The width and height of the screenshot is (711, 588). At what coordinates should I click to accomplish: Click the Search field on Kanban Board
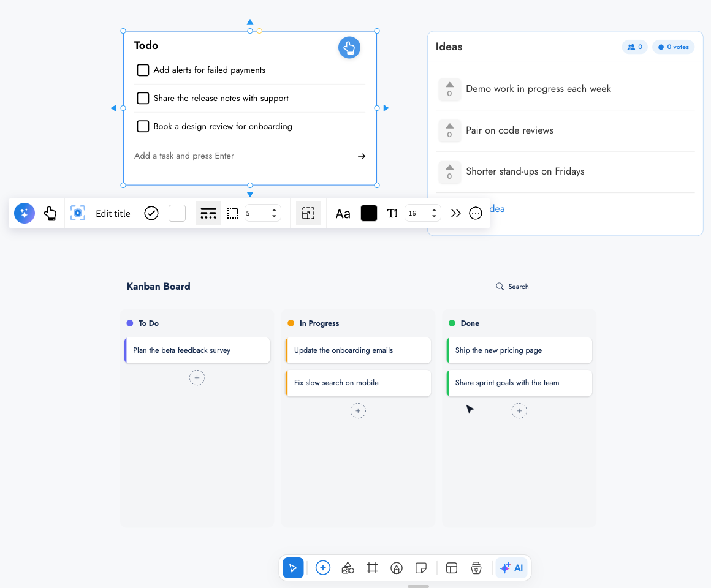pos(512,287)
